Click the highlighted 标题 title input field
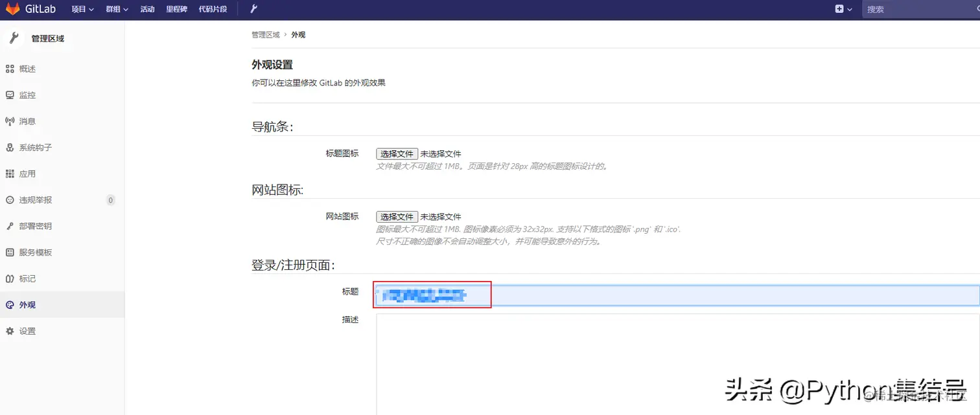980x415 pixels. pyautogui.click(x=432, y=294)
